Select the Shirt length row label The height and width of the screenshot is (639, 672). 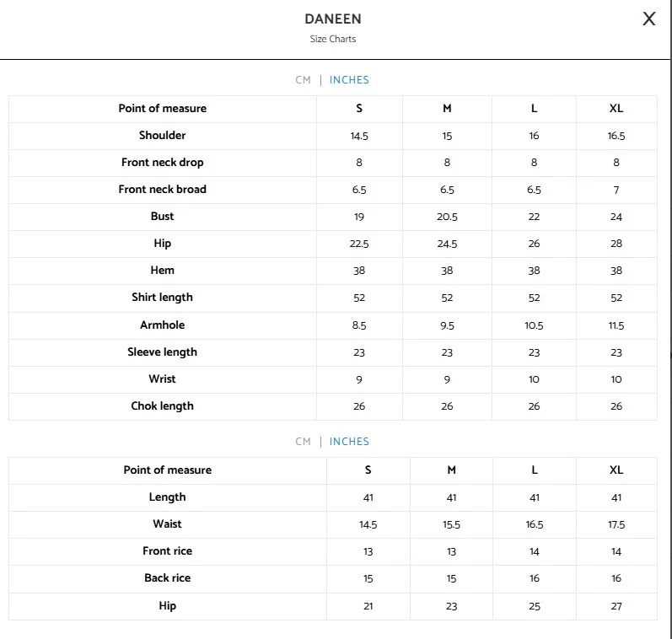(163, 298)
